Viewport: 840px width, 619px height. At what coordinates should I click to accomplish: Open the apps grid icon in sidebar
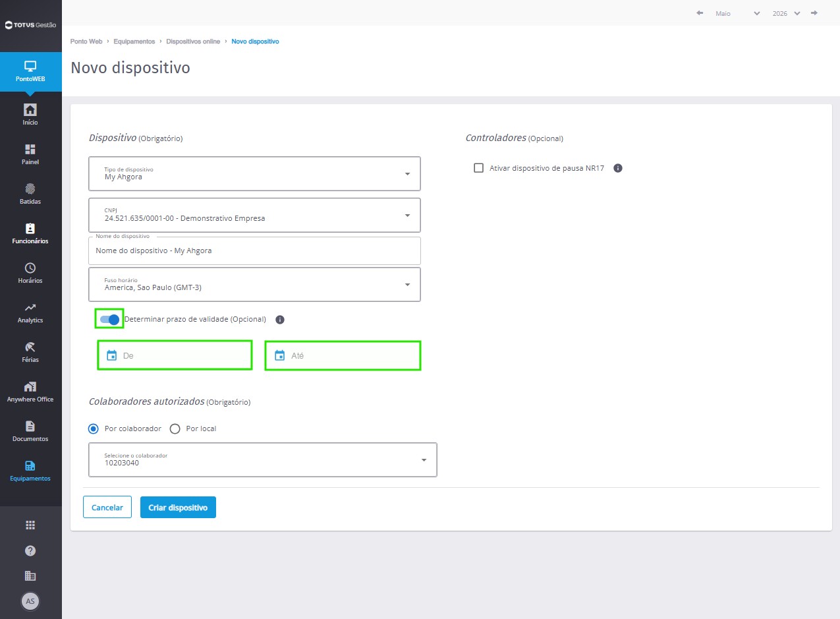[30, 525]
